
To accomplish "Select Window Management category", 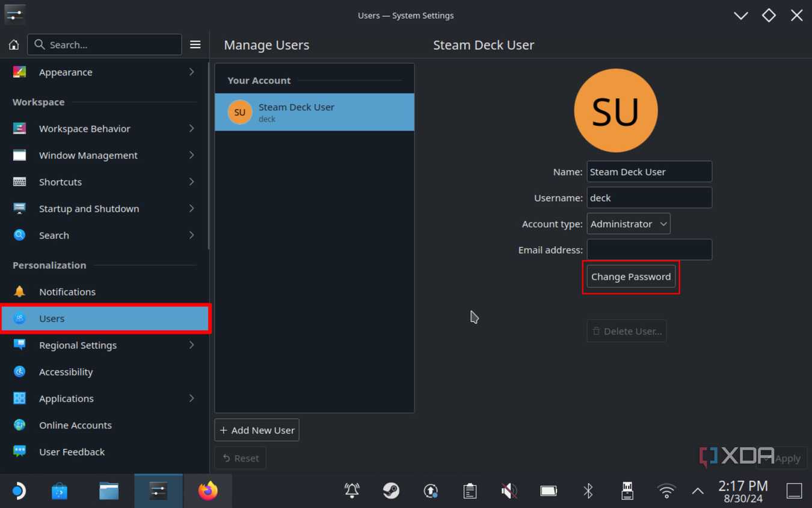I will [x=105, y=155].
